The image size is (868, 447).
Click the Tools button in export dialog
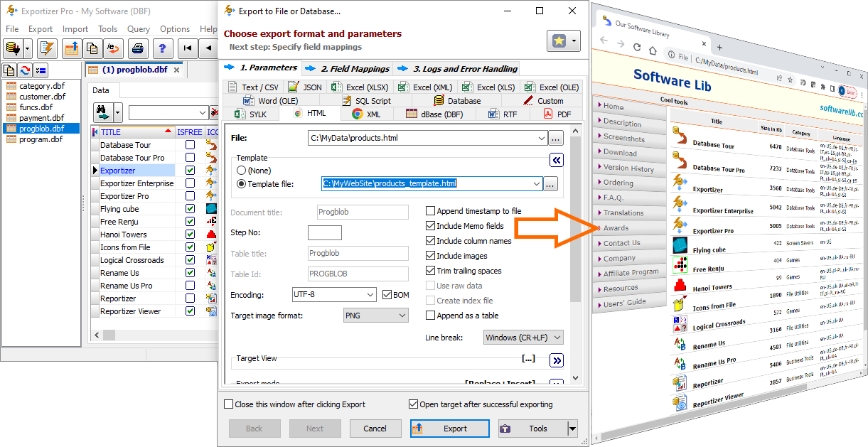pyautogui.click(x=532, y=429)
